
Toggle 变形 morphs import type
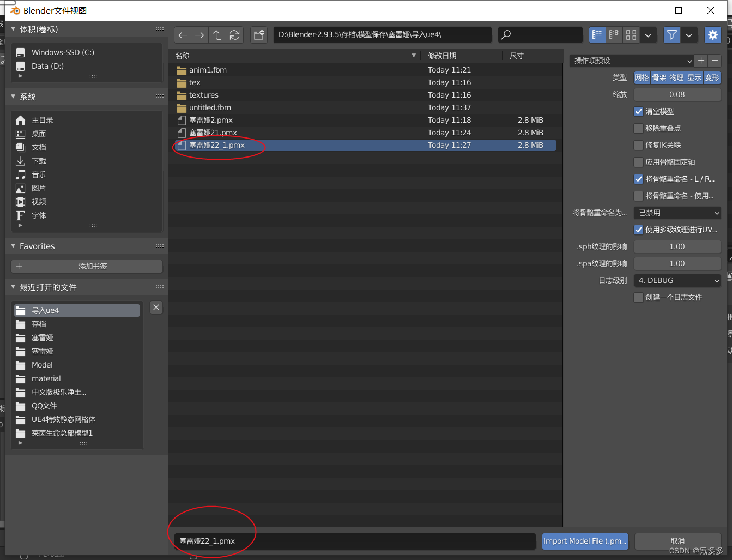(x=712, y=77)
